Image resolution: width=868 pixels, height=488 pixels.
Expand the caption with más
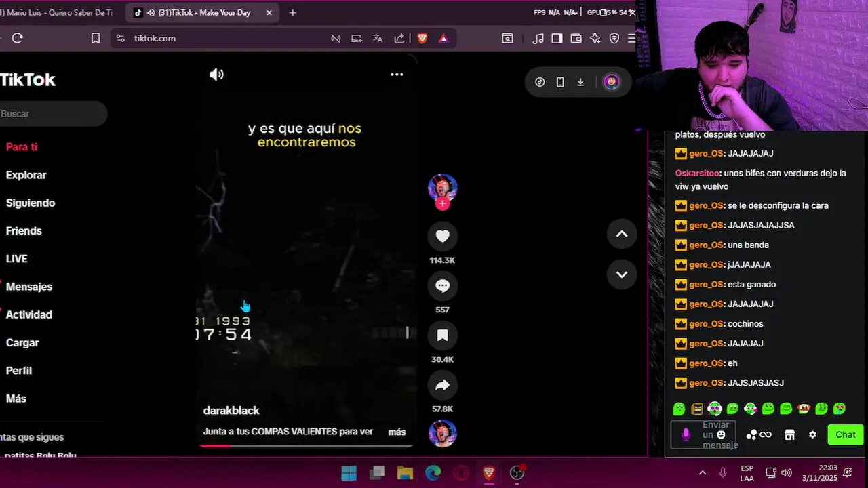[397, 432]
